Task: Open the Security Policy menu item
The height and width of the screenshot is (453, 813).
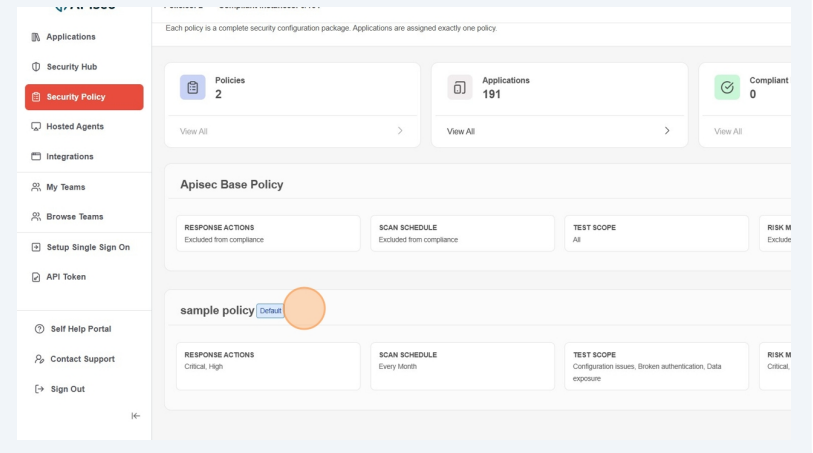Action: pyautogui.click(x=84, y=97)
